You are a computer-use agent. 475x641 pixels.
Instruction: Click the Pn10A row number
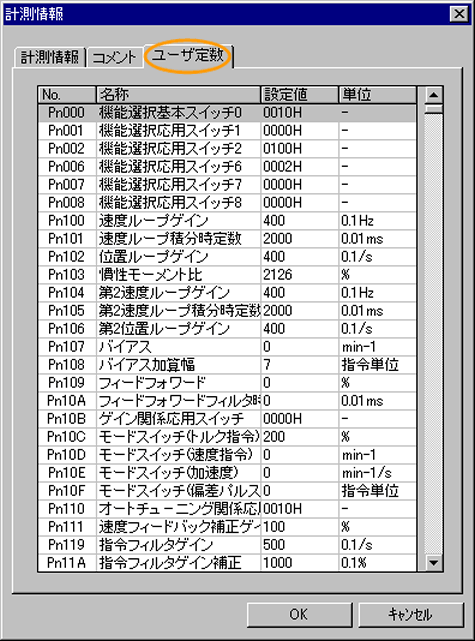[x=66, y=401]
